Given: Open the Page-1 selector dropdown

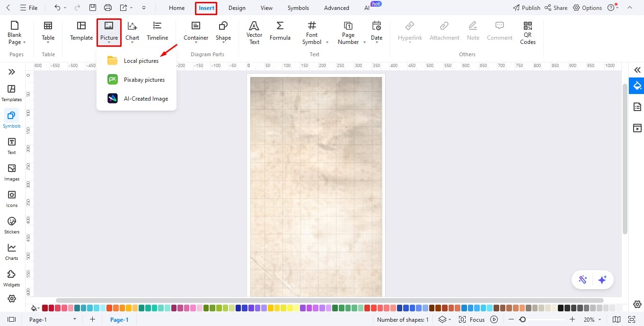Looking at the screenshot, I should coord(52,319).
